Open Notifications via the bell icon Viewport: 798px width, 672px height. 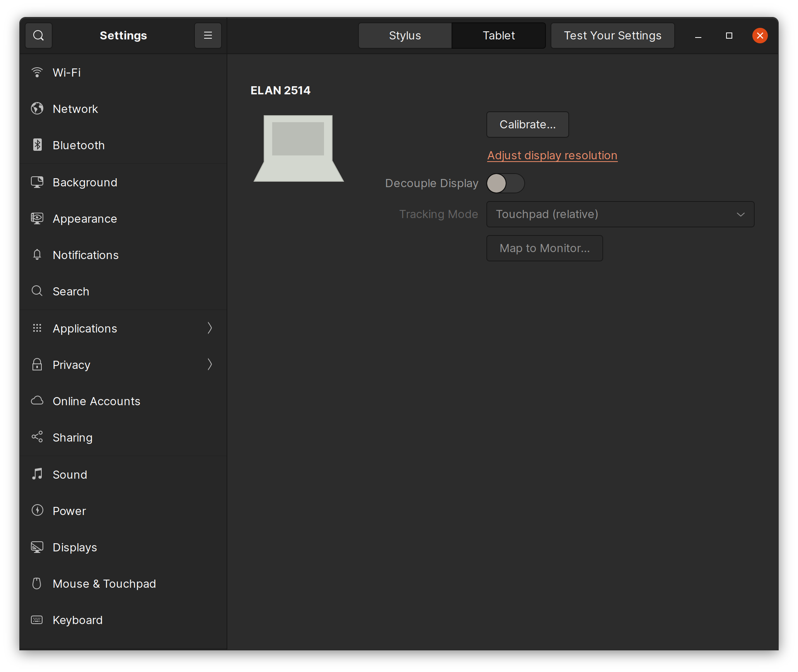pyautogui.click(x=37, y=255)
